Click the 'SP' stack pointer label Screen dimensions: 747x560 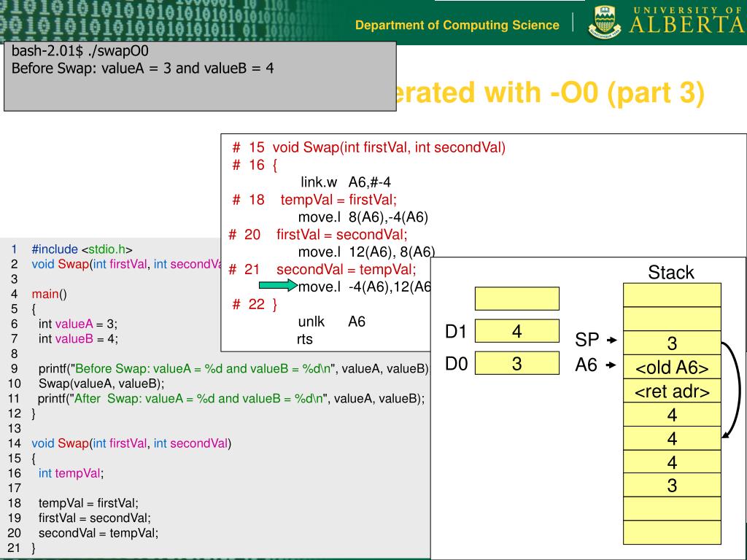click(x=587, y=340)
